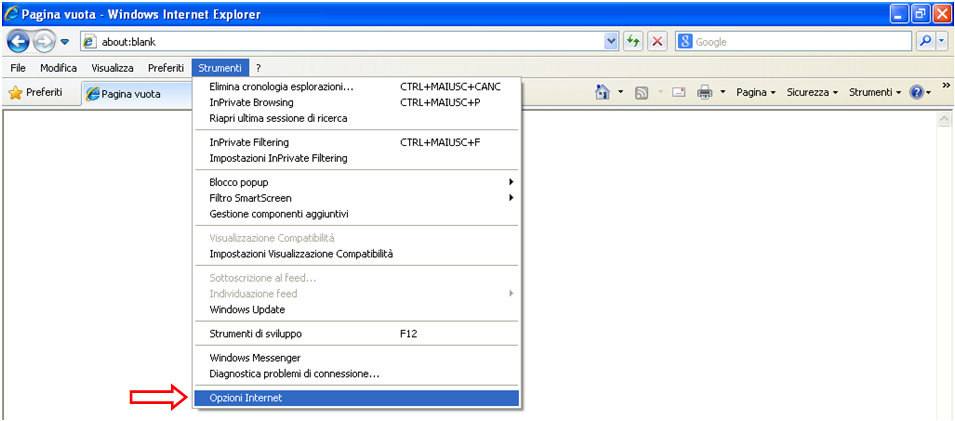The image size is (955, 421).
Task: Expand the address bar history dropdown
Action: 611,42
